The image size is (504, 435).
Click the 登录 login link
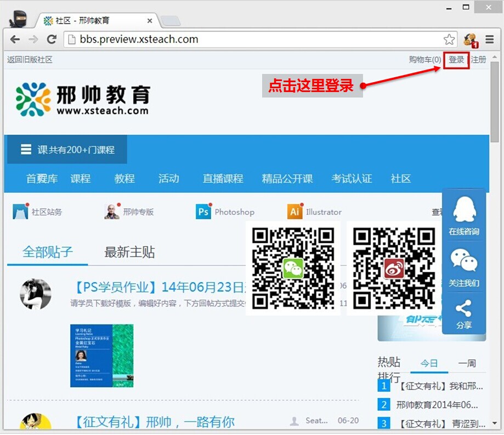coord(456,60)
